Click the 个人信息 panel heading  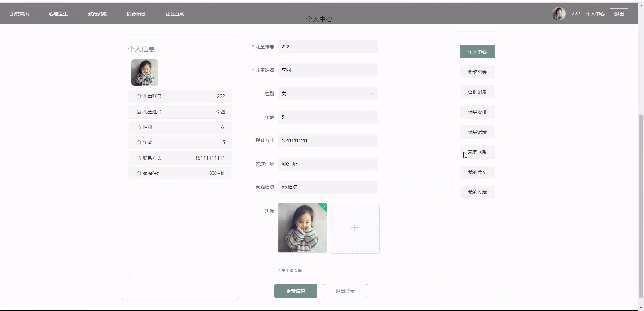tap(141, 49)
